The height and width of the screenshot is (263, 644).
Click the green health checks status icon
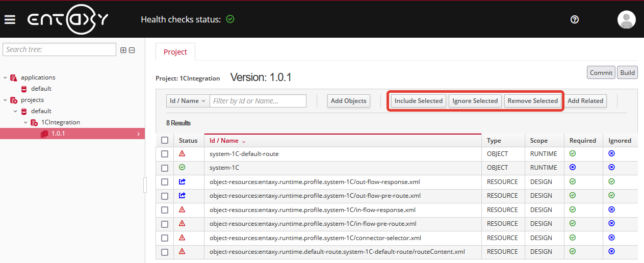click(230, 19)
